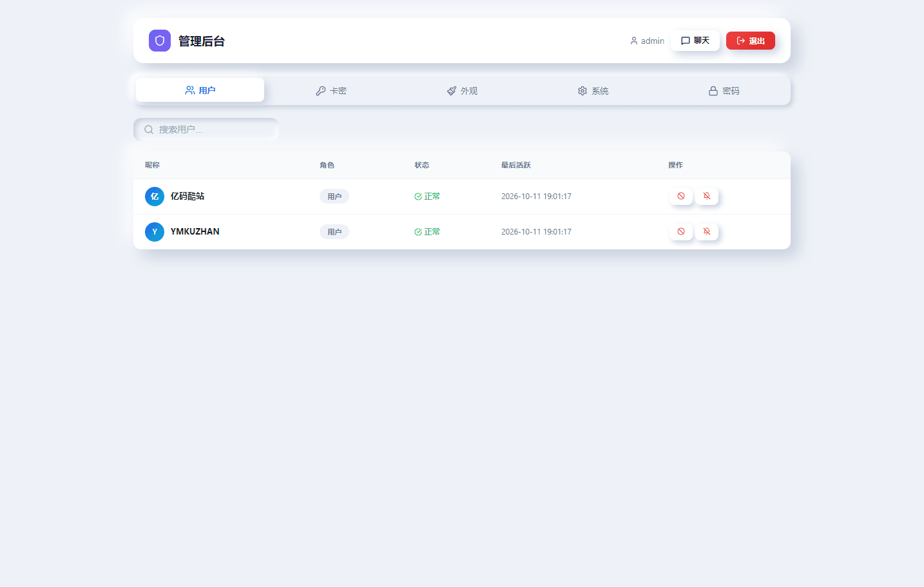Click the last active time of 亿码酷站

536,197
